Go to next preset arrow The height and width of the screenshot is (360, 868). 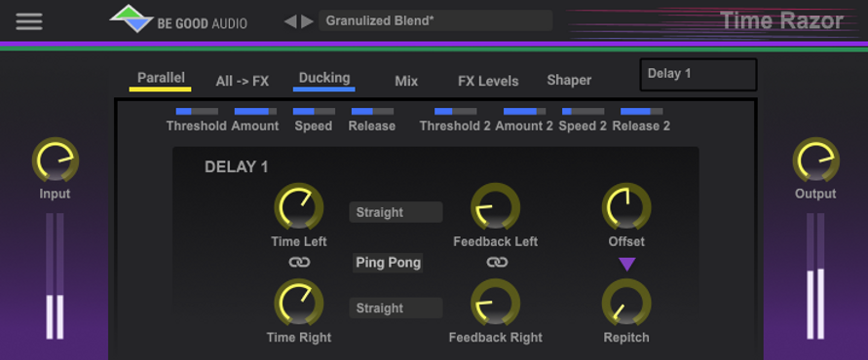pyautogui.click(x=307, y=21)
